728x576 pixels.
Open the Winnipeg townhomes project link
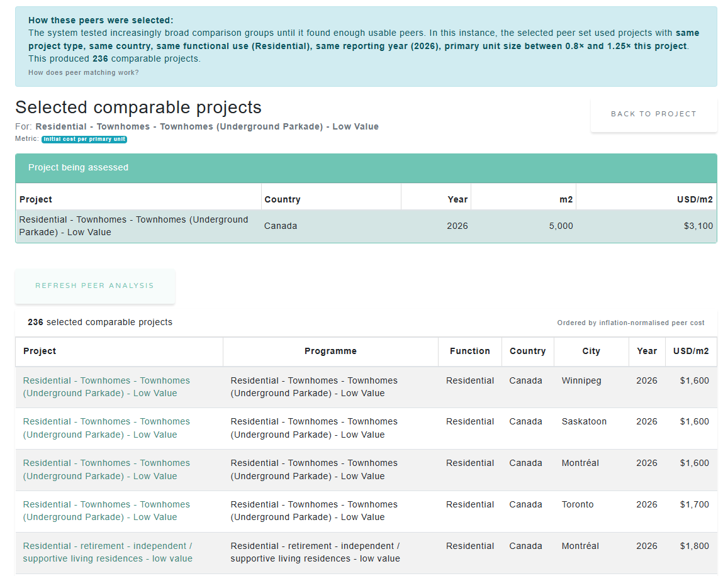(x=107, y=387)
